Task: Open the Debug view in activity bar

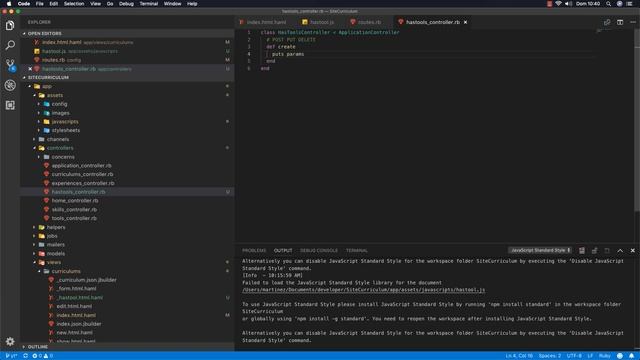Action: 10,85
